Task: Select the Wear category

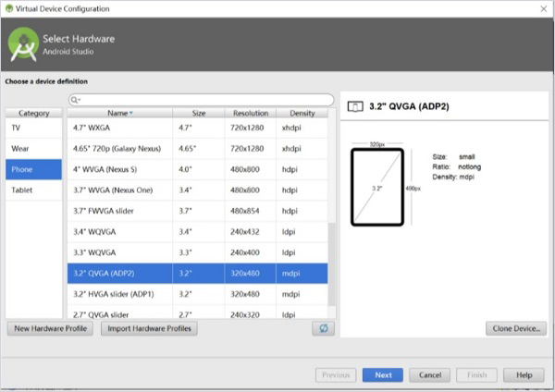Action: [34, 148]
